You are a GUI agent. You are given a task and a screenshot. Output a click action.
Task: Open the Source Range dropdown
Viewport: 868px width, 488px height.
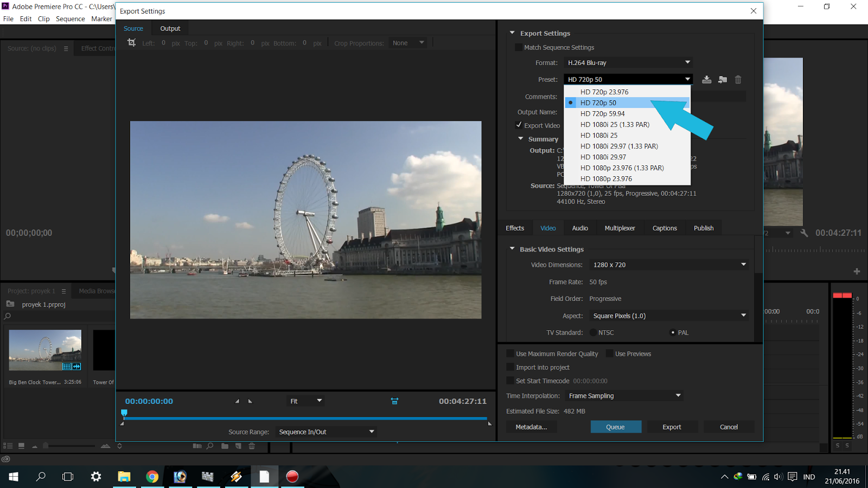(325, 432)
